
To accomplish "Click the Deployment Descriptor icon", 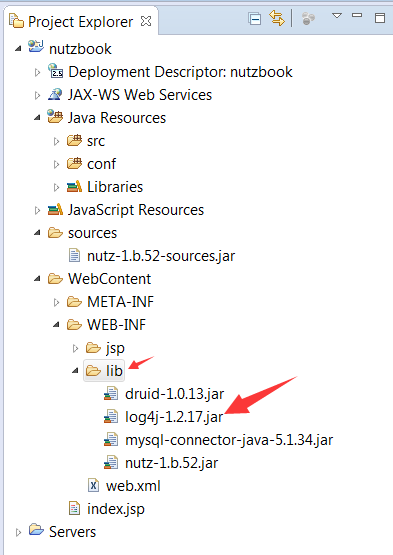I will [55, 70].
